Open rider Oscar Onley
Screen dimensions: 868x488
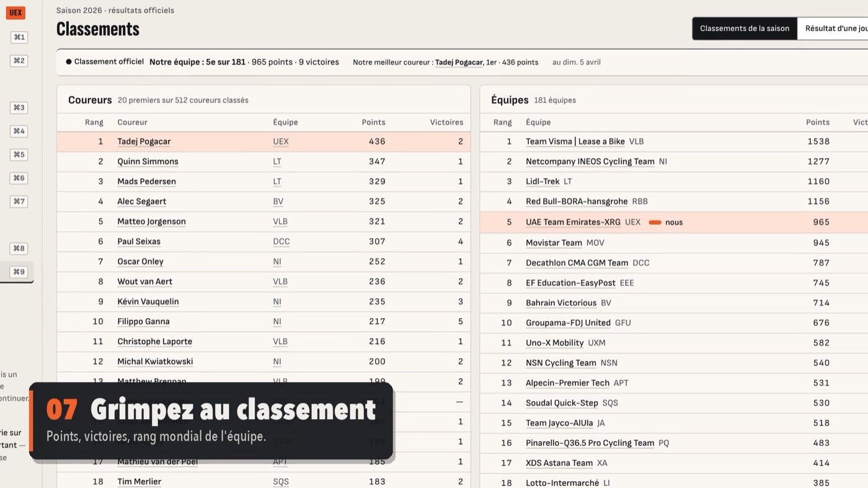tap(140, 262)
